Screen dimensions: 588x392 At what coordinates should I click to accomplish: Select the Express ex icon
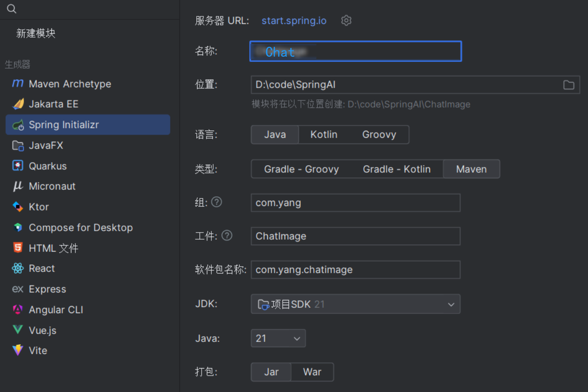(18, 289)
